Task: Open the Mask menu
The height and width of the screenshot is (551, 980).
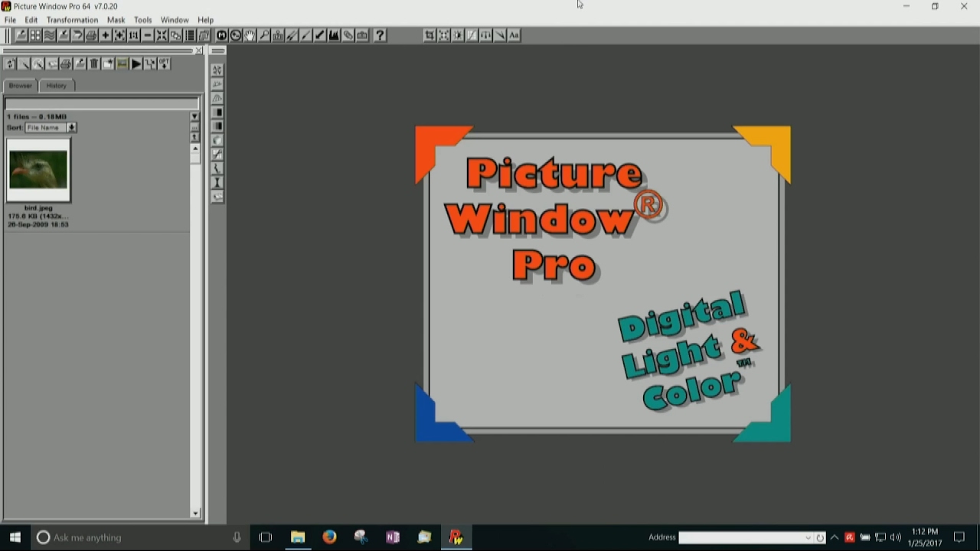Action: click(116, 20)
